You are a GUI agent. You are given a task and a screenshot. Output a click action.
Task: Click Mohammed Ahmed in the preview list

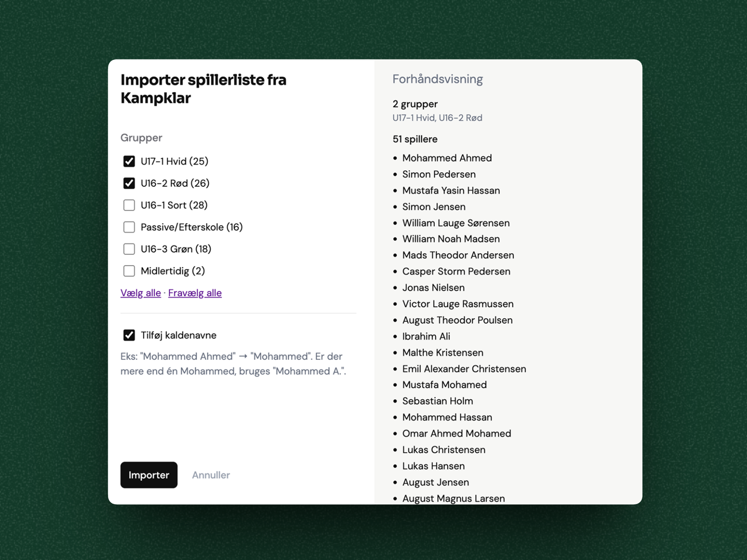(447, 158)
